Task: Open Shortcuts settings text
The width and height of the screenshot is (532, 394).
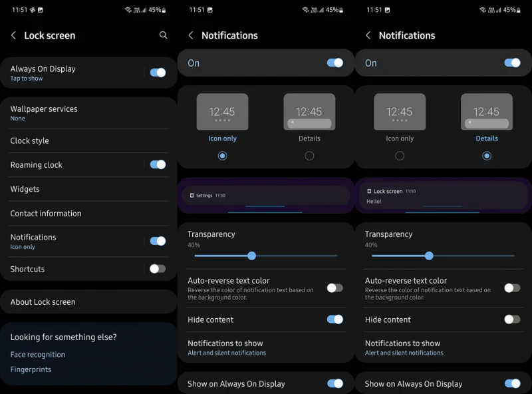Action: coord(27,269)
